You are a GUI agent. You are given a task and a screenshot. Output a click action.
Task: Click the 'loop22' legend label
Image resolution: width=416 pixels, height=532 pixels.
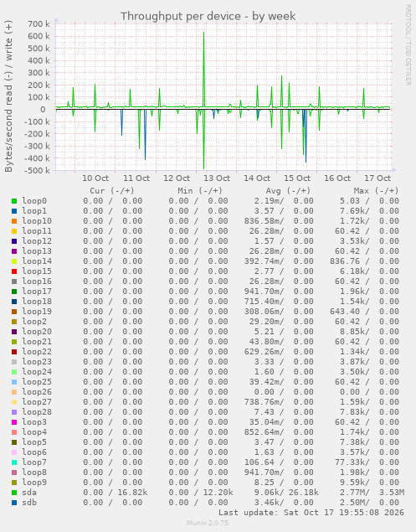[37, 352]
